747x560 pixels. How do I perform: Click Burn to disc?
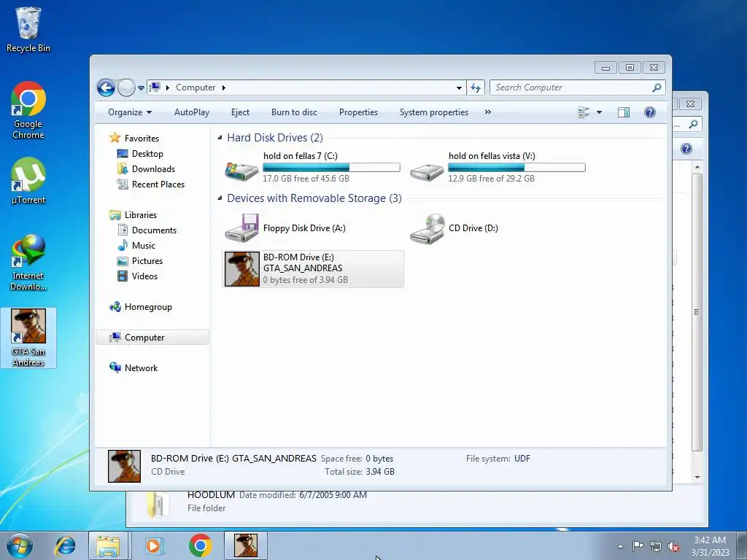(x=294, y=112)
